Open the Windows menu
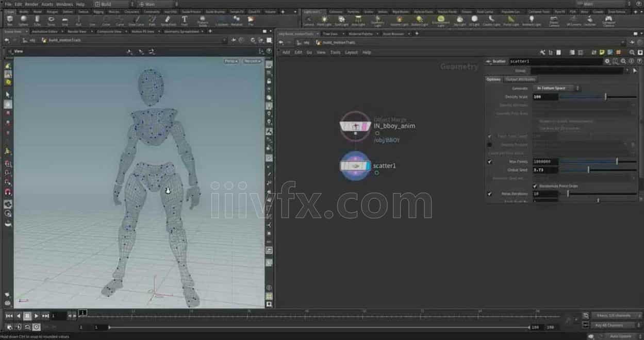Image resolution: width=644 pixels, height=340 pixels. coord(64,4)
